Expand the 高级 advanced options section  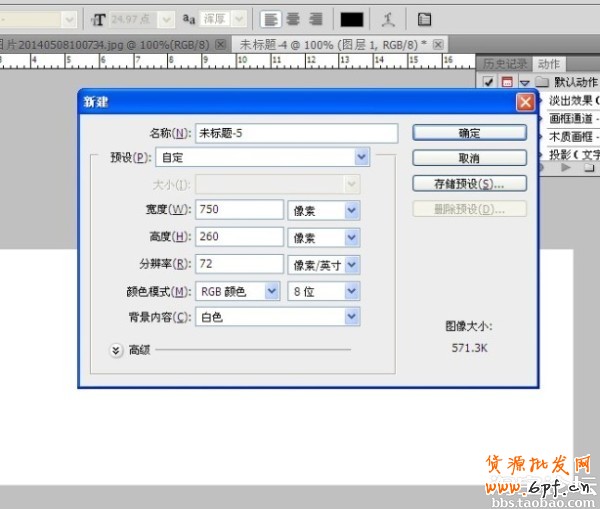(x=116, y=349)
